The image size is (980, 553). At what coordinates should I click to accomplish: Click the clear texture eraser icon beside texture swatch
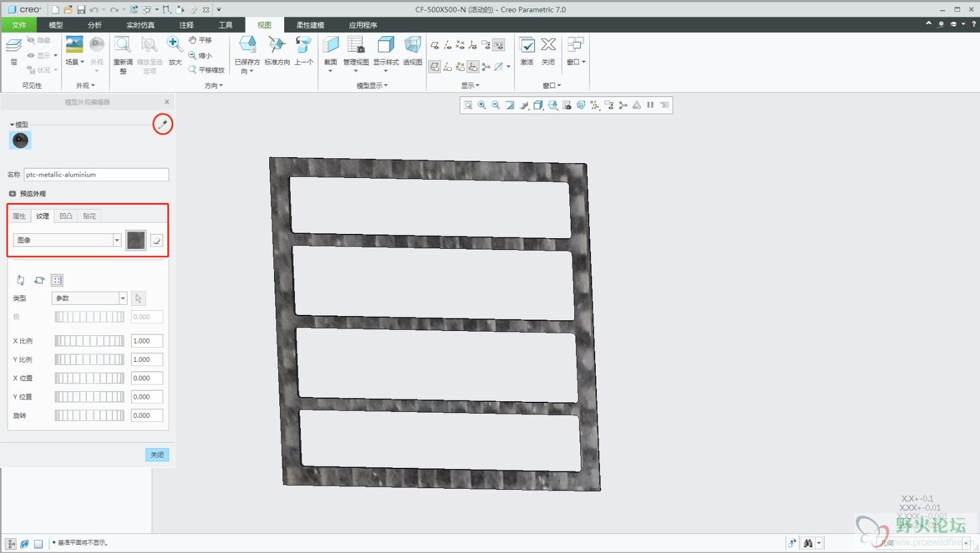click(x=157, y=240)
